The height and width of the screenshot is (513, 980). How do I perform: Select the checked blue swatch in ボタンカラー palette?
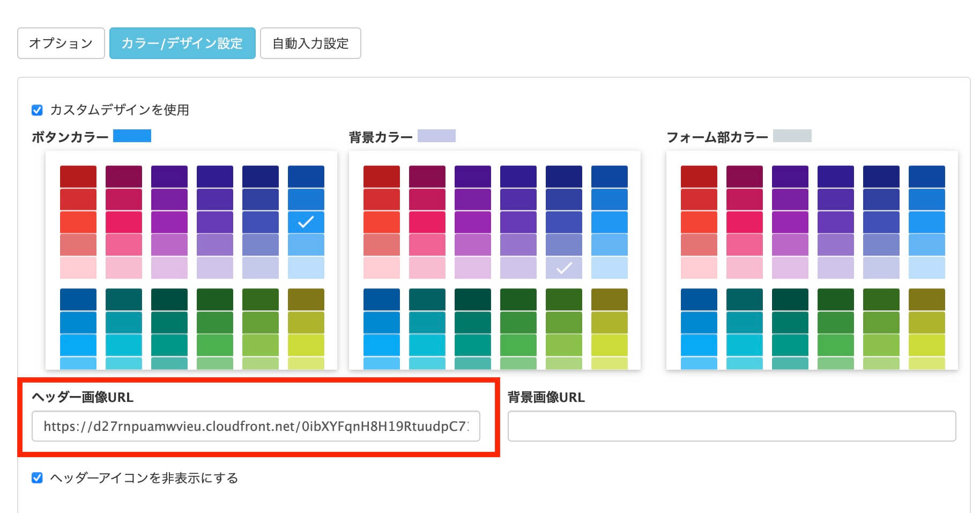tap(306, 222)
